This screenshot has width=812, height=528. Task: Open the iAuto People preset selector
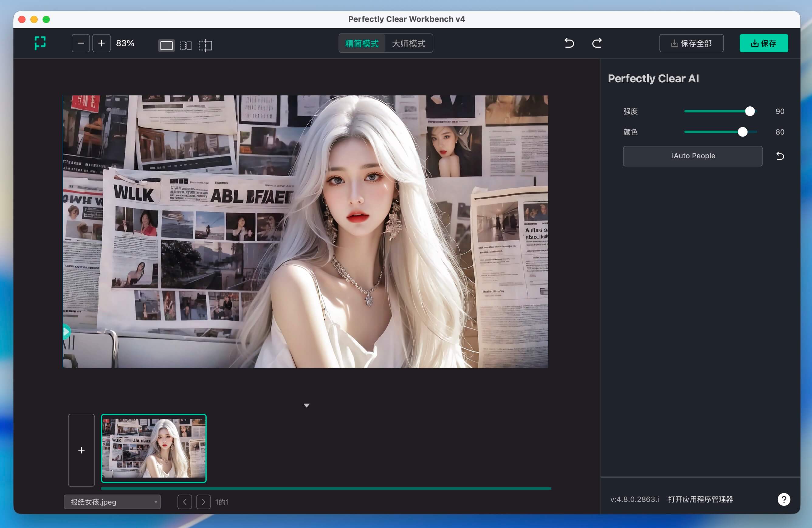pos(693,156)
